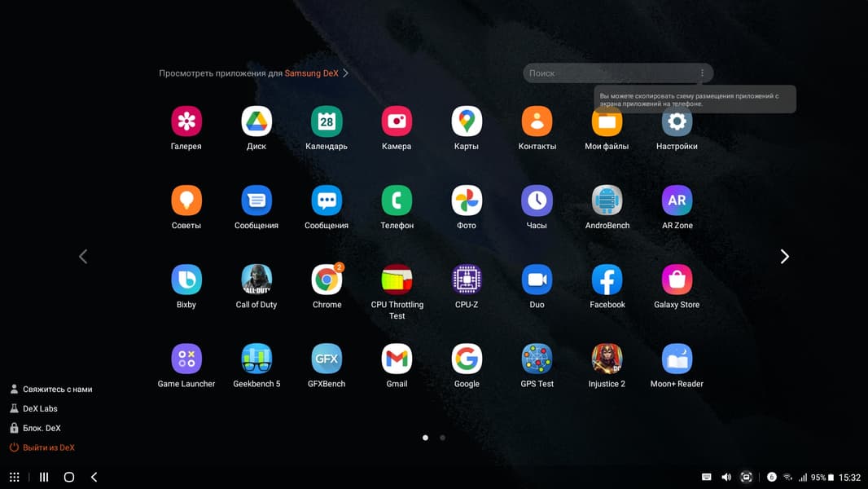
Task: Open the Галерея app
Action: tap(186, 121)
